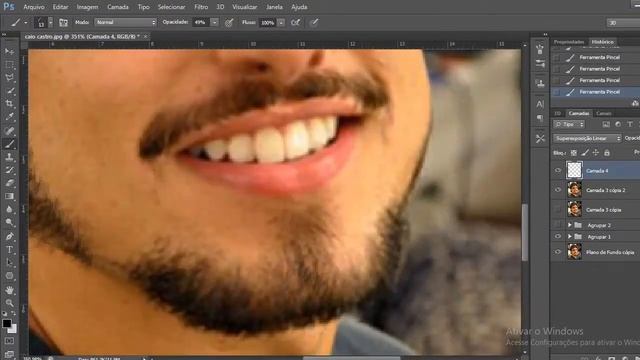Select the Ellipse shape tool
640x360 pixels.
(9, 276)
